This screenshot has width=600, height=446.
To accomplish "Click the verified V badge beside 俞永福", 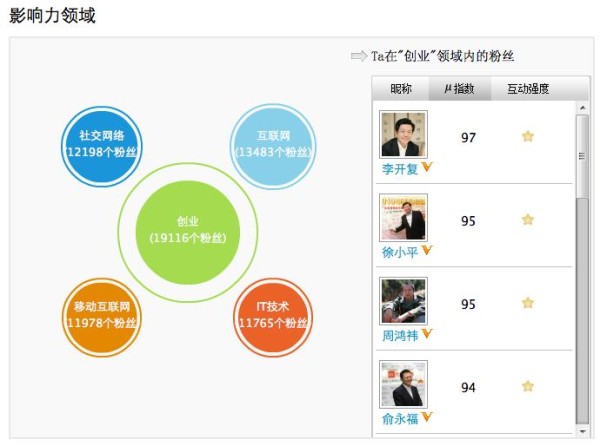I will point(427,417).
